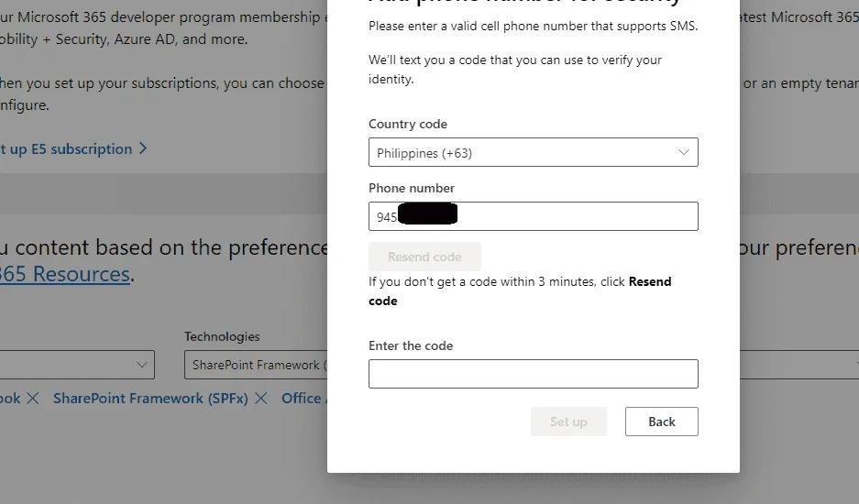Click the bold Resend code hint text
This screenshot has height=504, width=859.
tap(520, 290)
